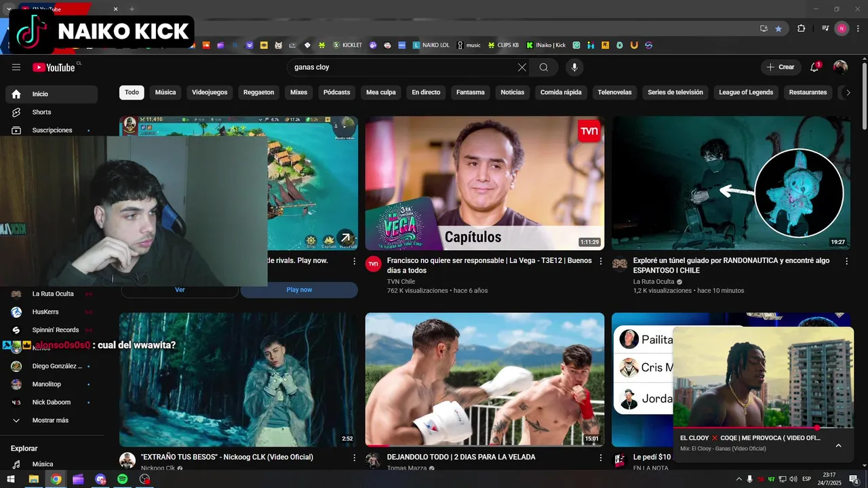Click the magnifier search button

[x=544, y=67]
